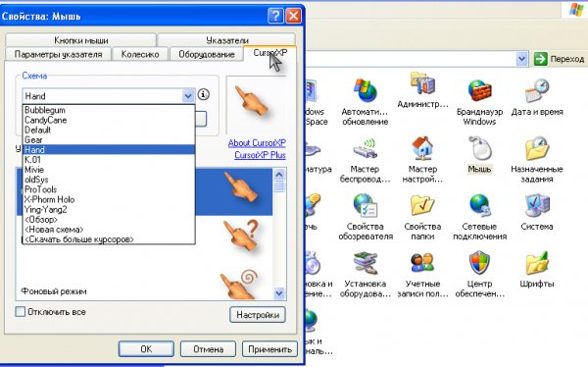
Task: Select <Скачать больше курсоров> entry
Action: pos(109,239)
